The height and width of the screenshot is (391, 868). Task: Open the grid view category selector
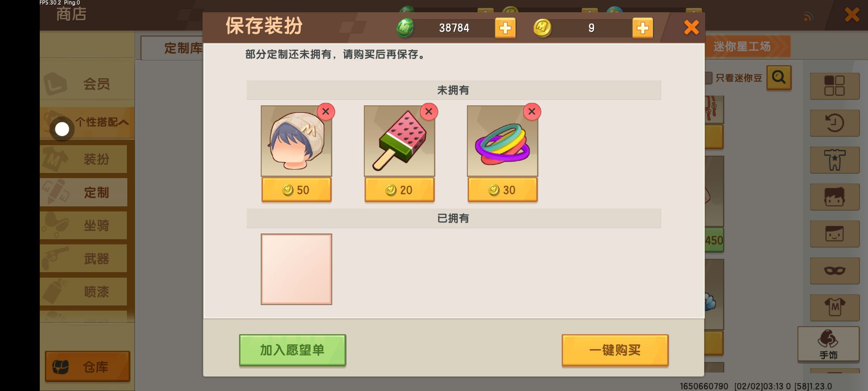835,86
